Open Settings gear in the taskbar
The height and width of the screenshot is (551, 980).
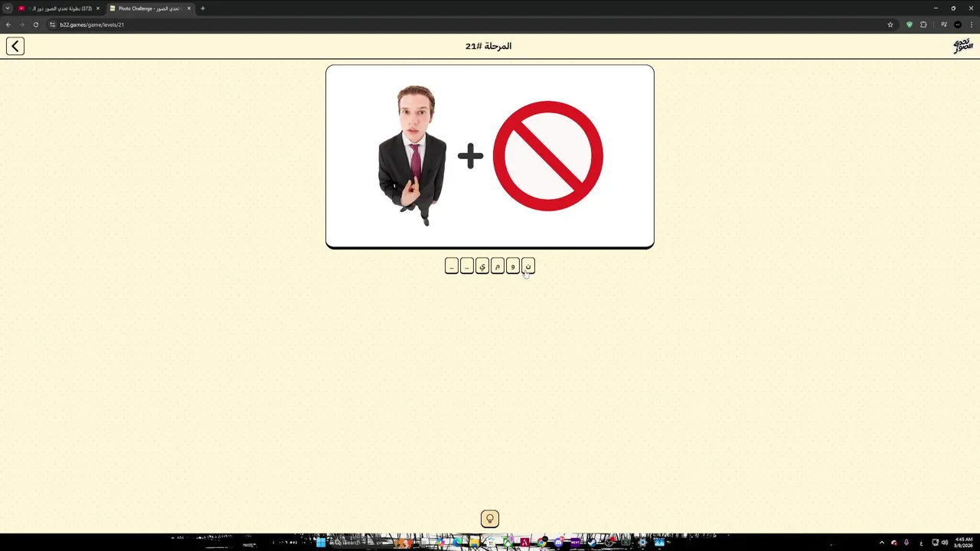642,543
